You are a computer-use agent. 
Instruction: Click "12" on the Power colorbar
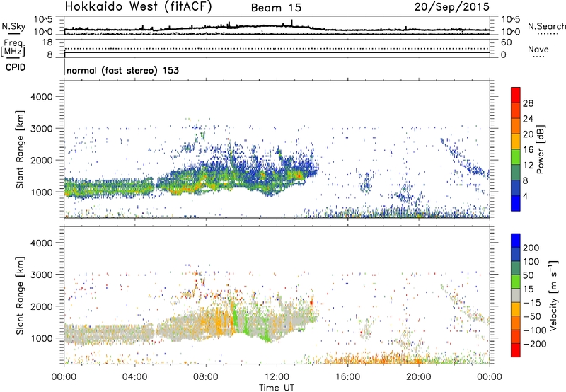point(528,166)
